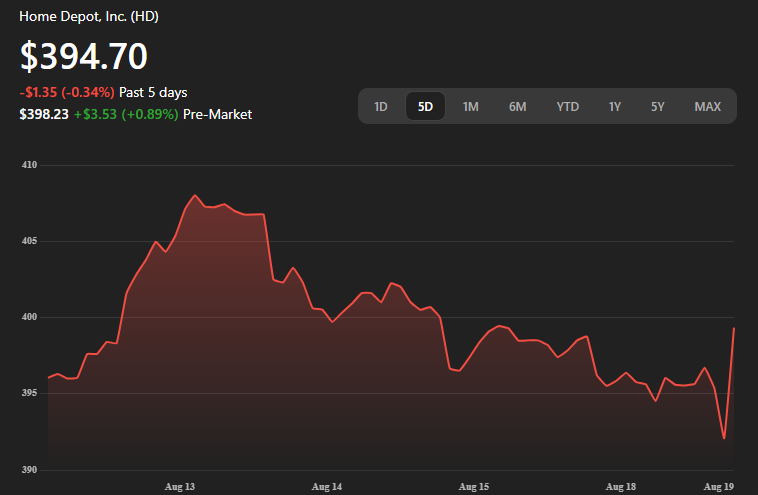Viewport: 758px width, 495px height.
Task: Click the Past 5 days label
Action: pyautogui.click(x=153, y=92)
